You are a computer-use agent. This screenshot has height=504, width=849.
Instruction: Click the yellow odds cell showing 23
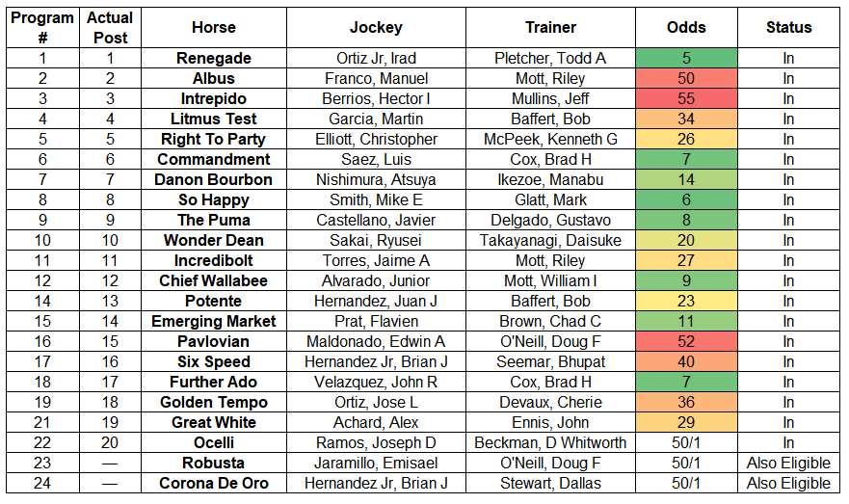[x=686, y=301]
